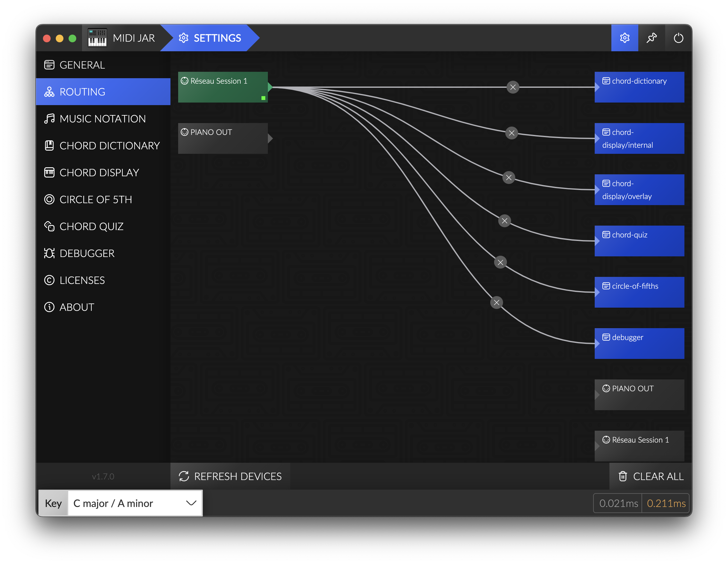Screen dimensions: 728x564
Task: Click CLEAR ALL button
Action: [650, 476]
